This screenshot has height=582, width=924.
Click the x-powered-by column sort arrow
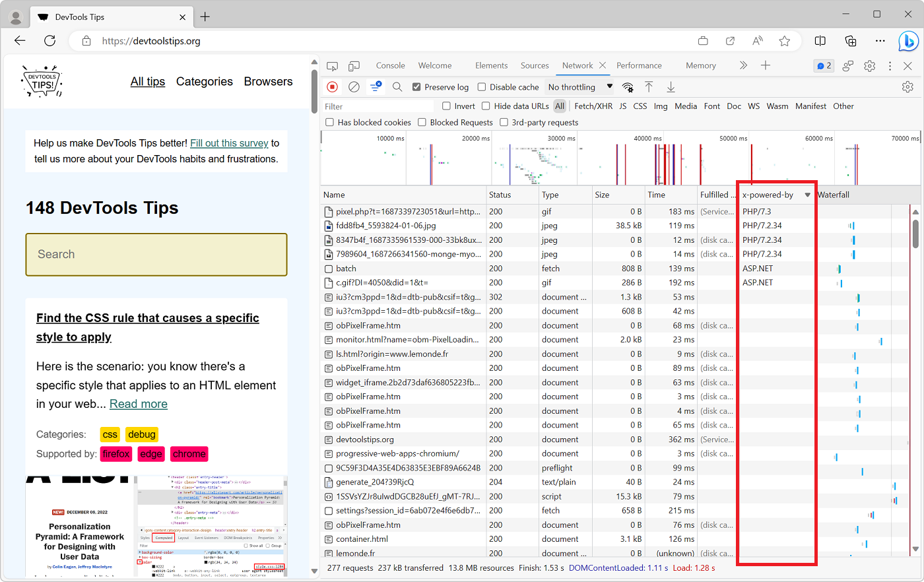(807, 195)
